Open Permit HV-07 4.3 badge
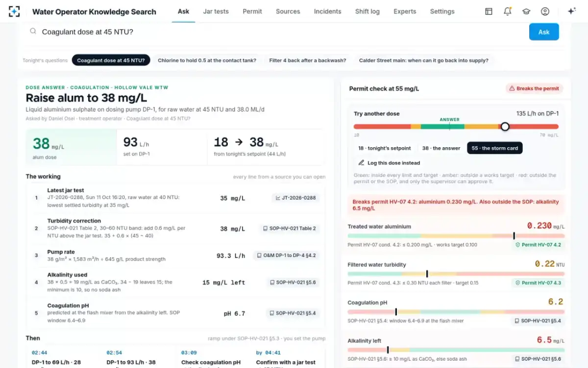 click(538, 283)
